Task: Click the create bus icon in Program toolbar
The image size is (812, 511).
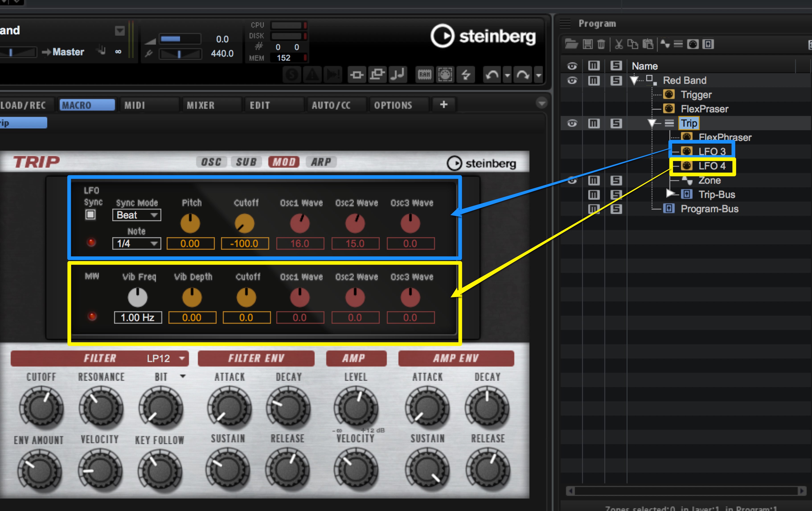Action: point(708,44)
